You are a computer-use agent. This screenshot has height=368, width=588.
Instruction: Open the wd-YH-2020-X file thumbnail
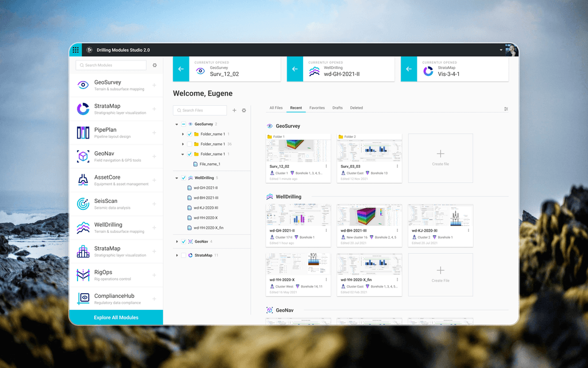point(298,264)
